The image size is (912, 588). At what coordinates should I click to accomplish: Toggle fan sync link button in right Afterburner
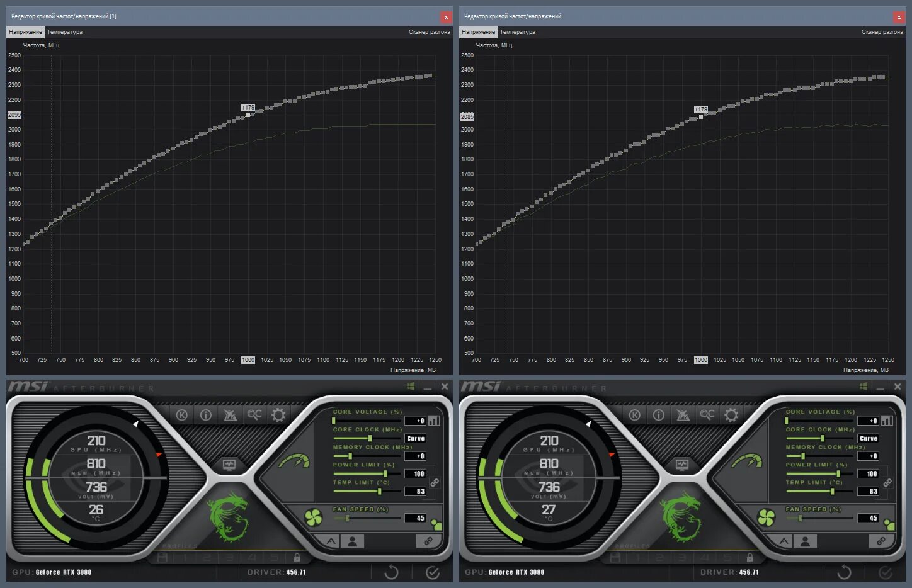[x=881, y=541]
